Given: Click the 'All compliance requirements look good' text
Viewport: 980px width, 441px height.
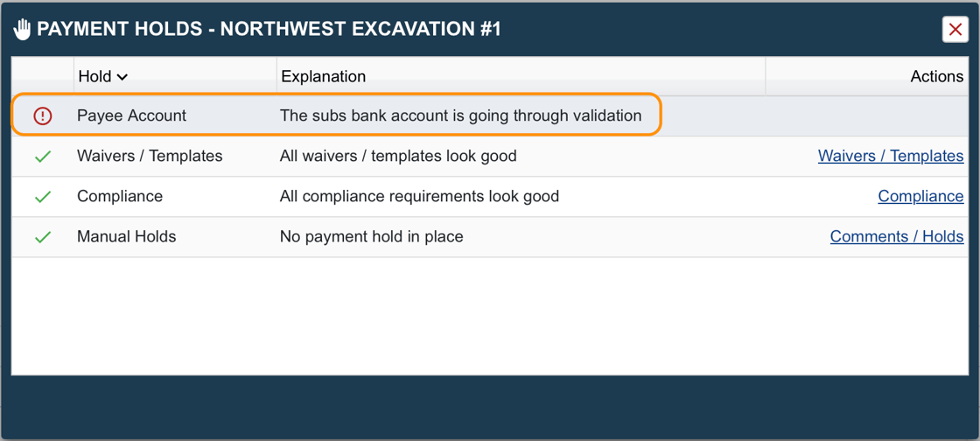Looking at the screenshot, I should tap(419, 196).
